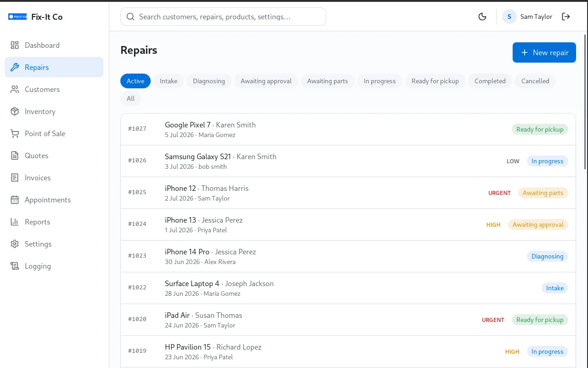
Task: Open the Logging scroll icon
Action: click(x=15, y=266)
